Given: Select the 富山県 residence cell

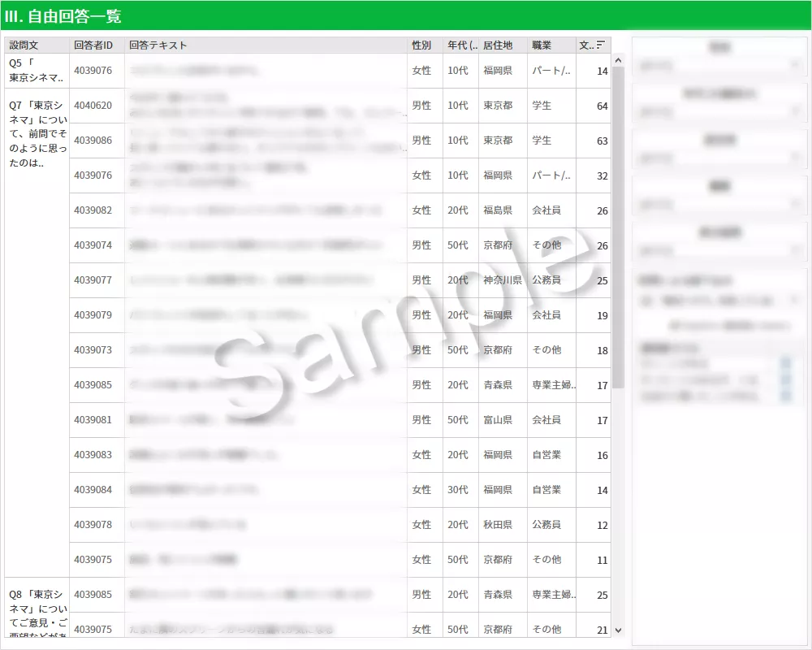Looking at the screenshot, I should tap(497, 420).
